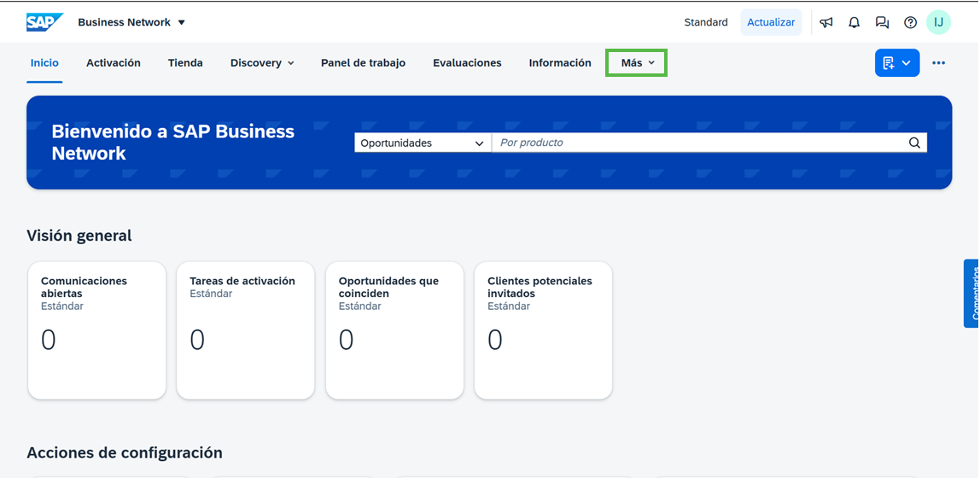Open the Oportunidades que coinciden tile

[394, 330]
